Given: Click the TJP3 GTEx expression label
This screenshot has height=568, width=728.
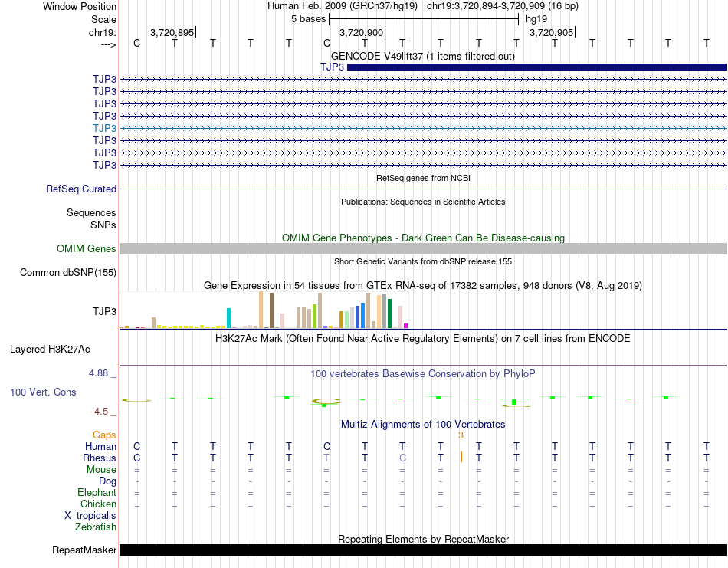Looking at the screenshot, I should (104, 311).
